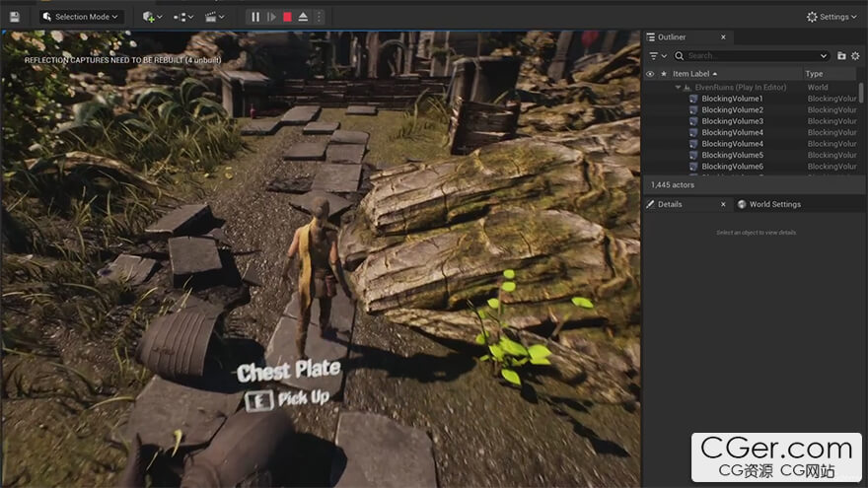Image resolution: width=868 pixels, height=488 pixels.
Task: Open the Selection Mode dropdown
Action: tap(81, 17)
